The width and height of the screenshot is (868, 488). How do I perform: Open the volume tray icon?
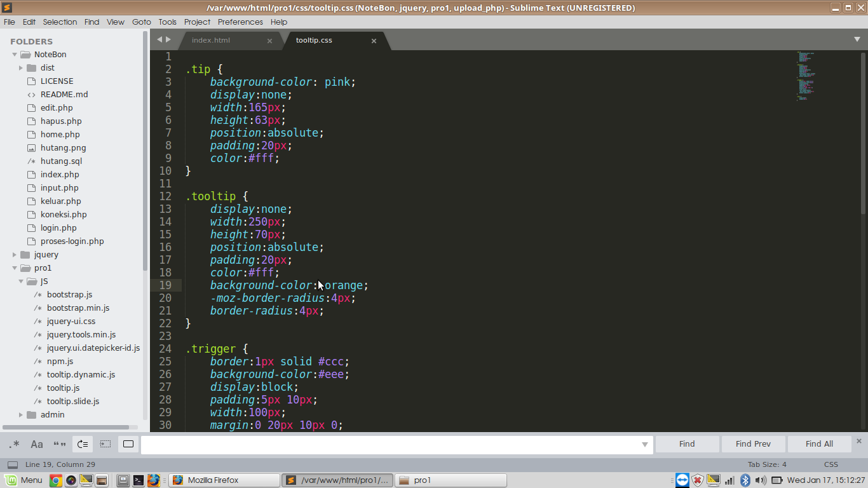[761, 480]
